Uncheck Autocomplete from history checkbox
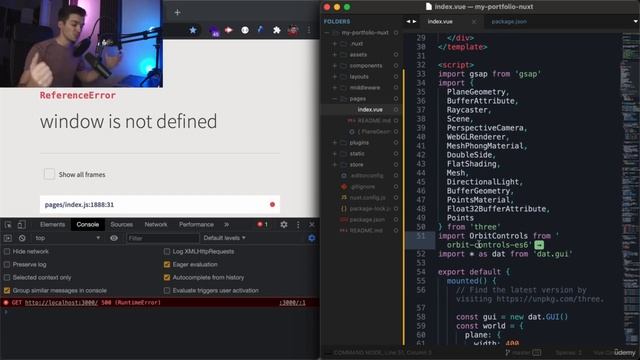 click(x=167, y=278)
